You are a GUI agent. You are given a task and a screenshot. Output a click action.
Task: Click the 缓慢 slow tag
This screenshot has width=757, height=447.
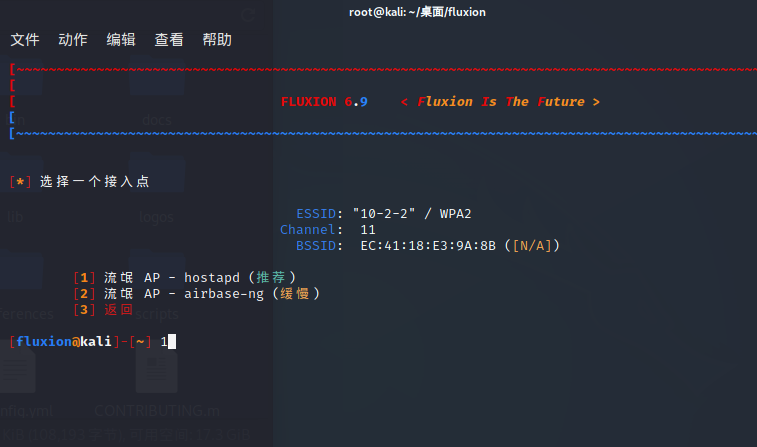pyautogui.click(x=294, y=293)
